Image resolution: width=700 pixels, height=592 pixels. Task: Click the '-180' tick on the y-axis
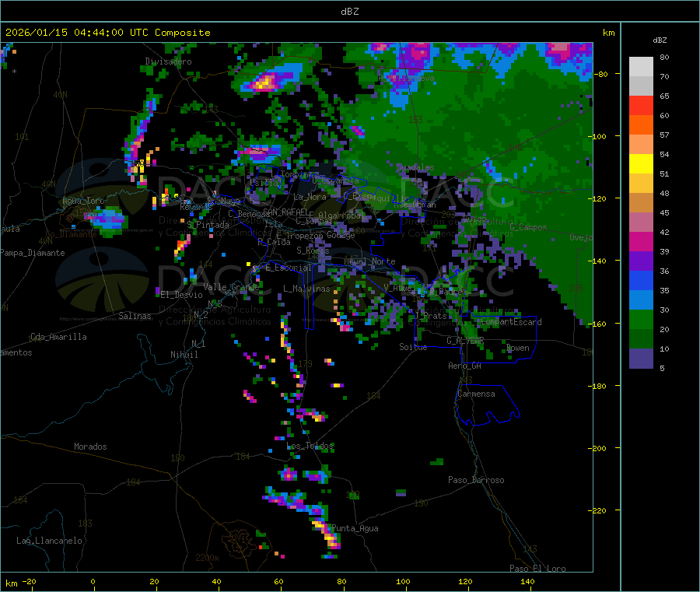tap(597, 386)
